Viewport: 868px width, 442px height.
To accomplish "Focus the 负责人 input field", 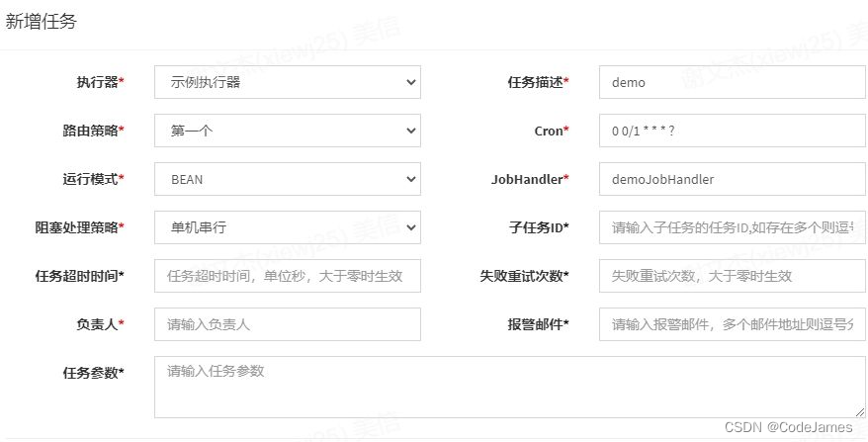I will (x=288, y=324).
